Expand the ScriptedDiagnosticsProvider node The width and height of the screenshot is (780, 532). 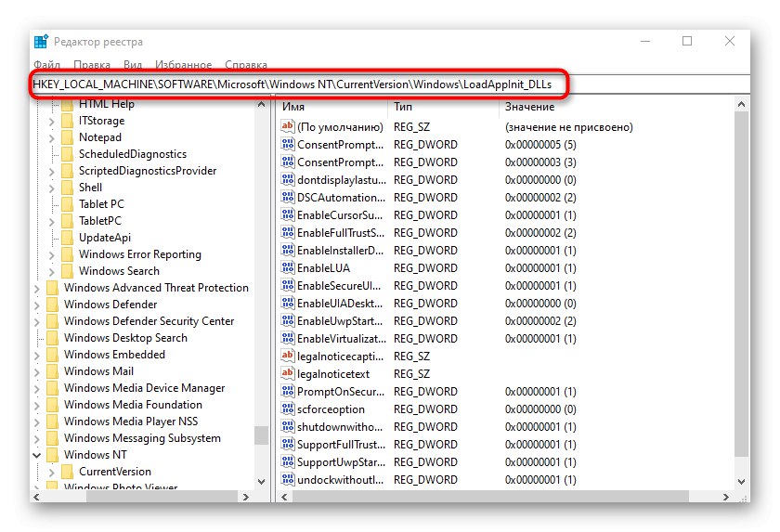pyautogui.click(x=52, y=171)
